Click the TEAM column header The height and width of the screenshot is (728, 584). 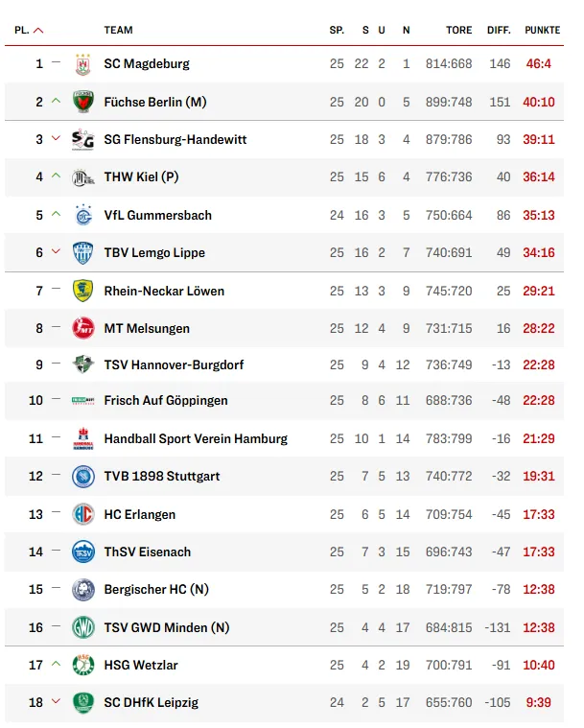pyautogui.click(x=119, y=31)
